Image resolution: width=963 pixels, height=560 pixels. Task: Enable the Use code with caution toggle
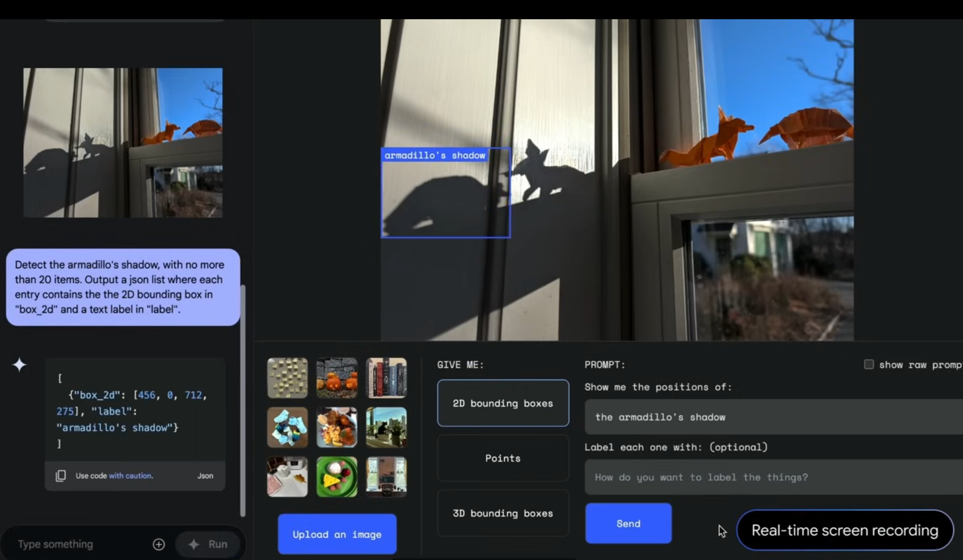click(114, 475)
